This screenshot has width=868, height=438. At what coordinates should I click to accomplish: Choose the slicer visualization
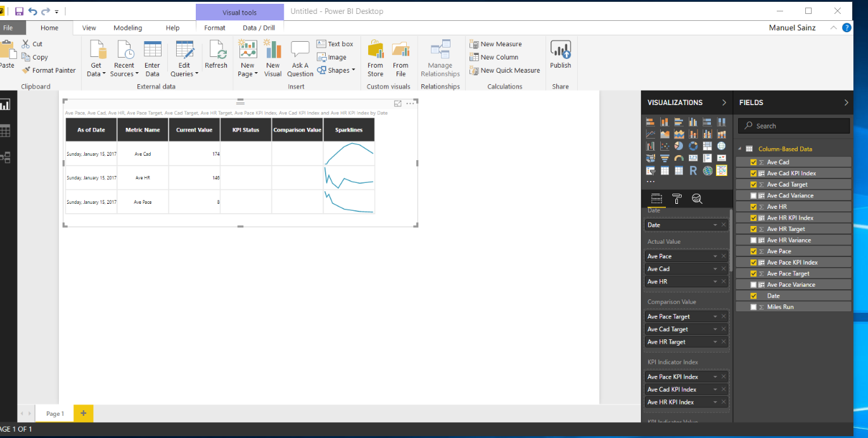[650, 170]
